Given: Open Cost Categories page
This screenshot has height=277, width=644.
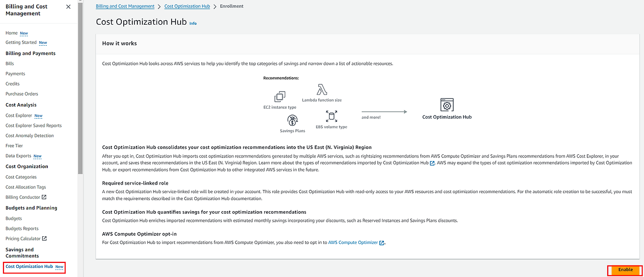Looking at the screenshot, I should 21,177.
